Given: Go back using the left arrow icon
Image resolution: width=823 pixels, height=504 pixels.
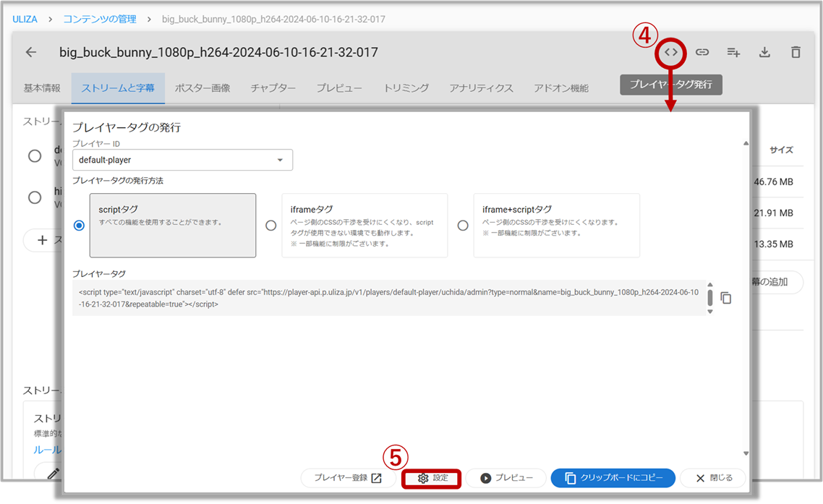Looking at the screenshot, I should pos(31,52).
